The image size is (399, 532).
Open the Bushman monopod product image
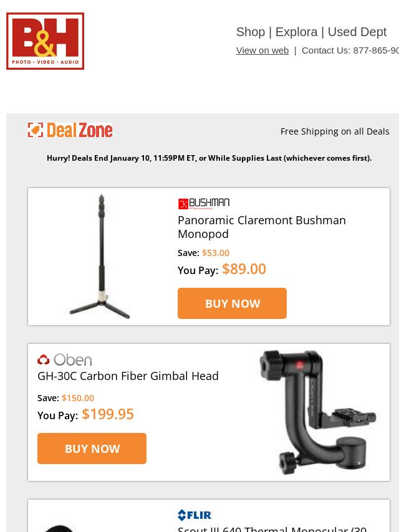coord(100,257)
